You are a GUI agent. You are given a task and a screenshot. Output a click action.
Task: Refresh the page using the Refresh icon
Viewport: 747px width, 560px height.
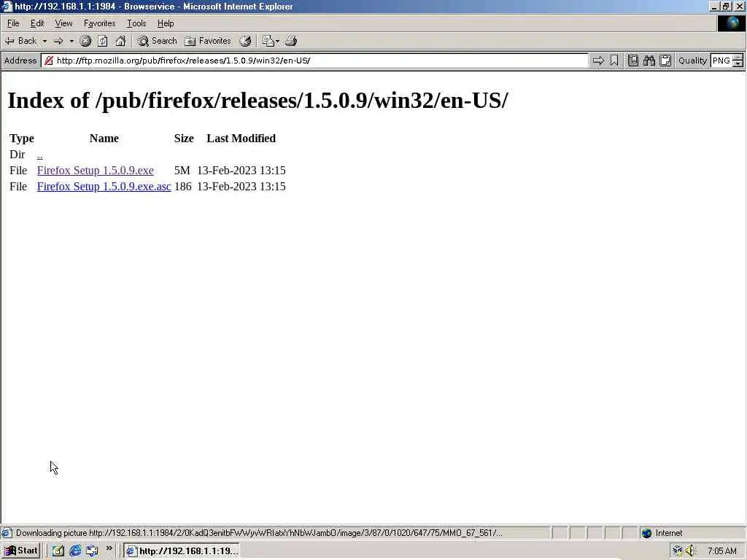point(103,41)
